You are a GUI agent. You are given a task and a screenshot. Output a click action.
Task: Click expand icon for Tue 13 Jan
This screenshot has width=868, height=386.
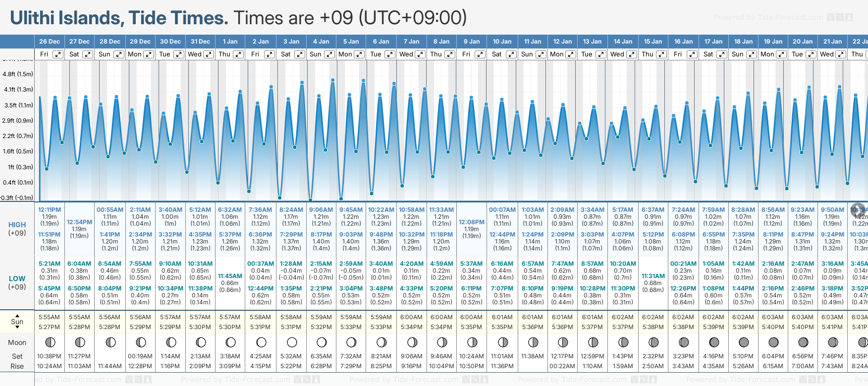pyautogui.click(x=600, y=54)
